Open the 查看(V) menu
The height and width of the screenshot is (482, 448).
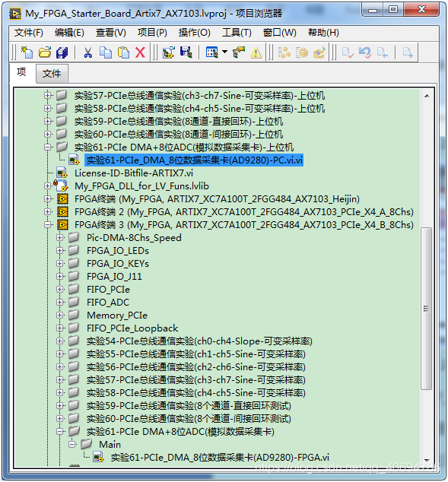111,33
